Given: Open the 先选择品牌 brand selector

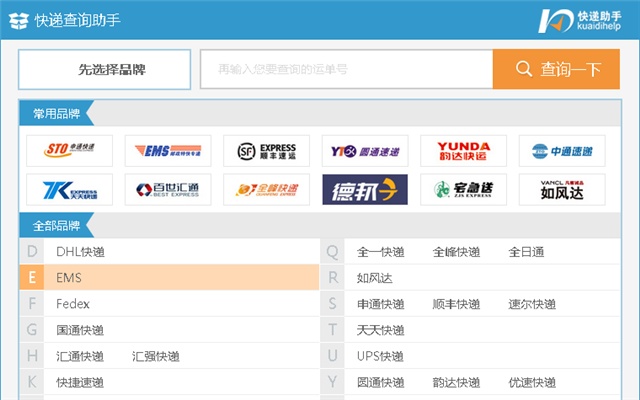Looking at the screenshot, I should (x=104, y=69).
